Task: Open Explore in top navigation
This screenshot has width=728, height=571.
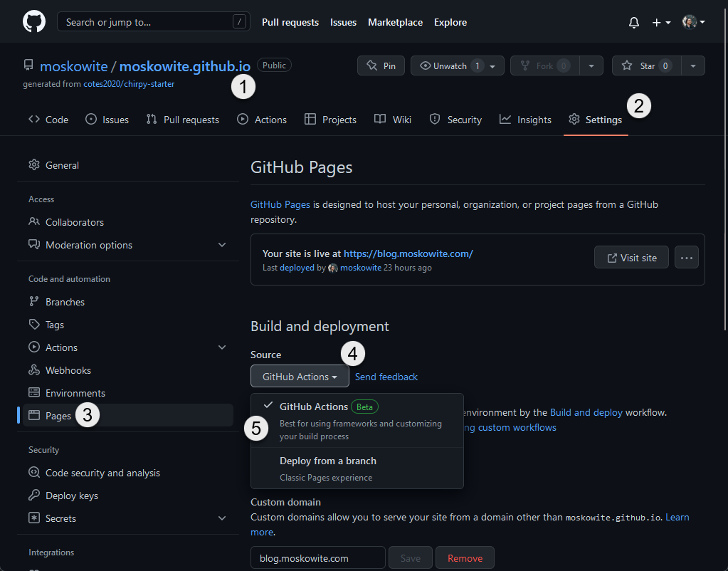Action: (450, 22)
